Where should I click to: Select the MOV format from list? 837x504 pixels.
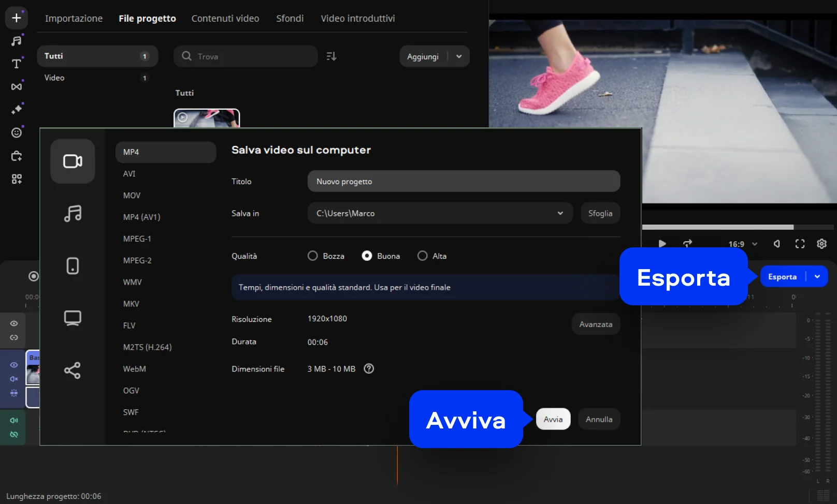pos(132,196)
